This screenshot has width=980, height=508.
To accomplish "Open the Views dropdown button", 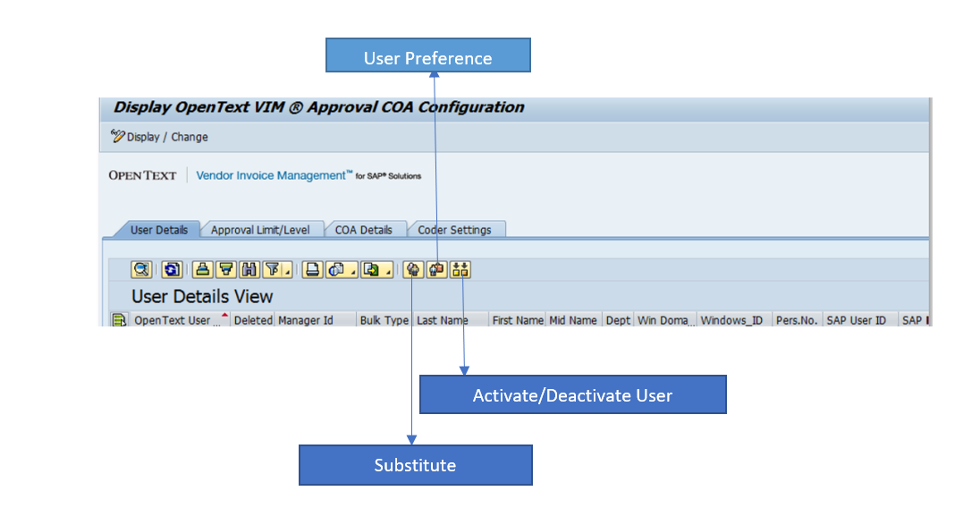I will pyautogui.click(x=342, y=269).
